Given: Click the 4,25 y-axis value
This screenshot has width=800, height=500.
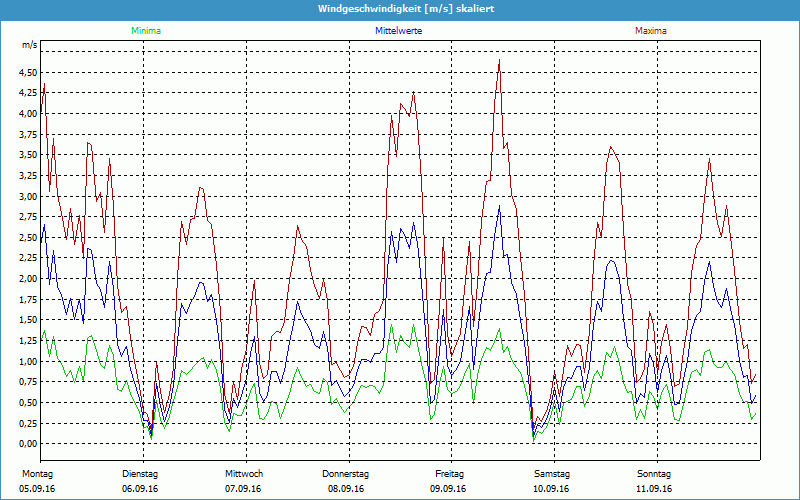Looking at the screenshot, I should point(28,93).
